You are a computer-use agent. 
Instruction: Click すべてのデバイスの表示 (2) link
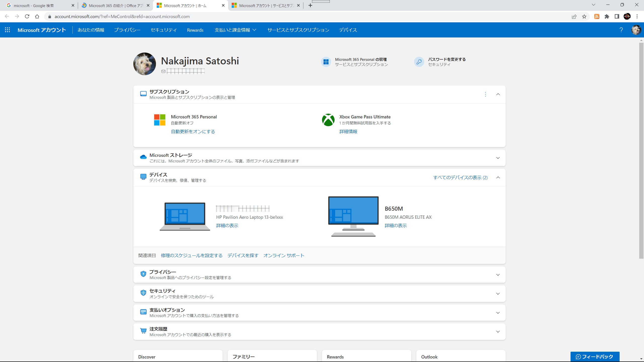[x=460, y=177]
